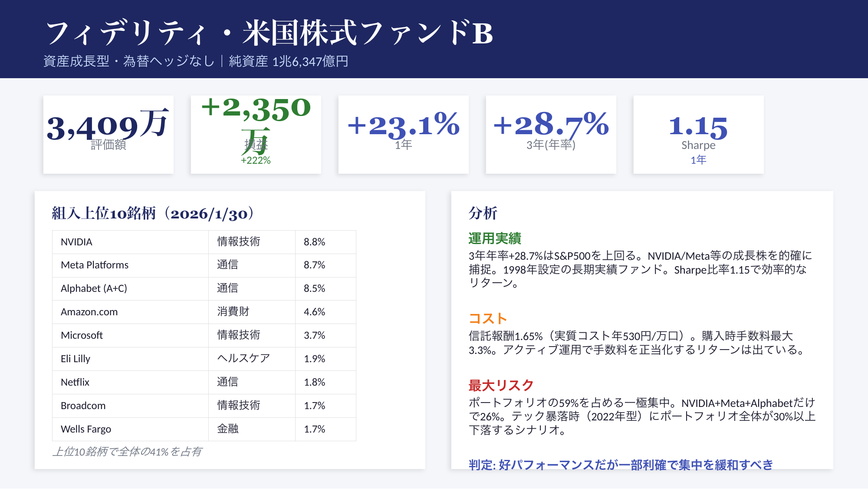The image size is (868, 489).
Task: Click the 上位10銘柄で全体の41%を占有 footnote
Action: point(127,452)
